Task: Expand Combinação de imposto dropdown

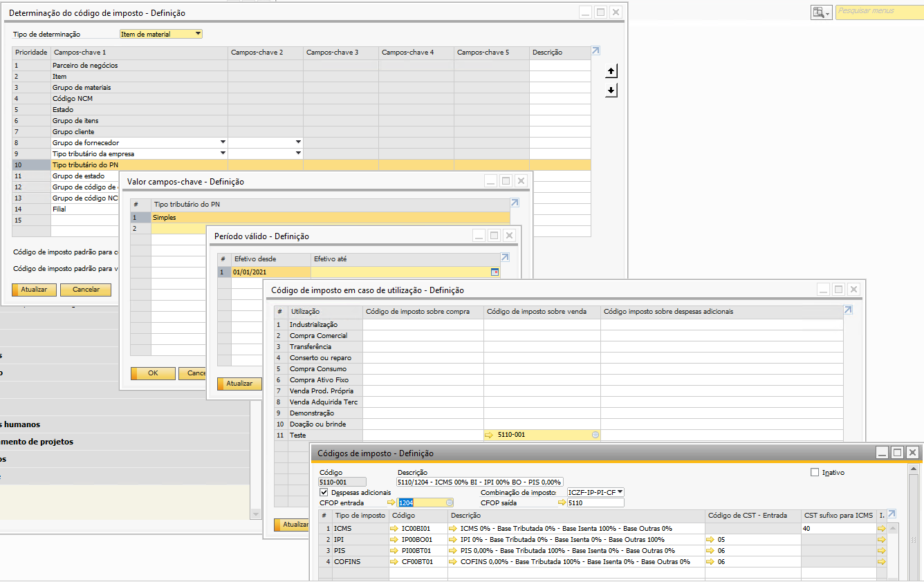Action: [620, 492]
